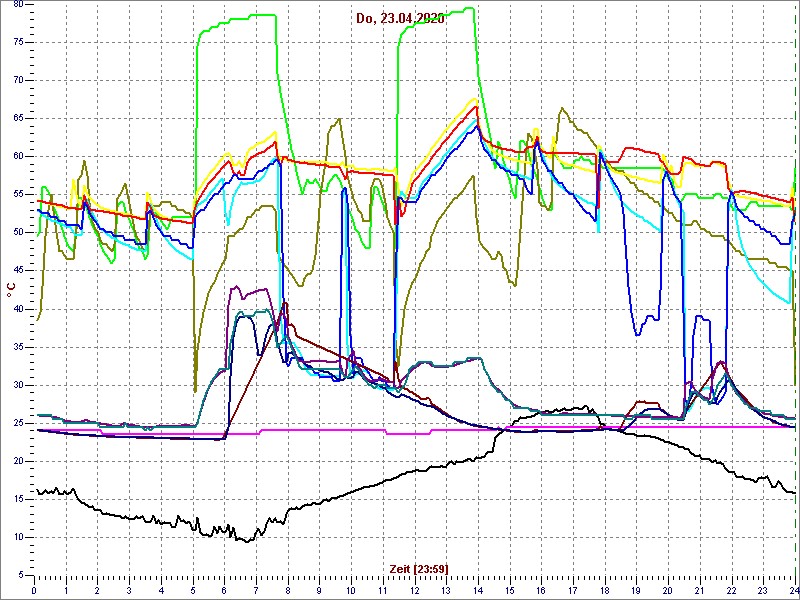Click hour 13 label on time axis
The height and width of the screenshot is (600, 800).
445,590
